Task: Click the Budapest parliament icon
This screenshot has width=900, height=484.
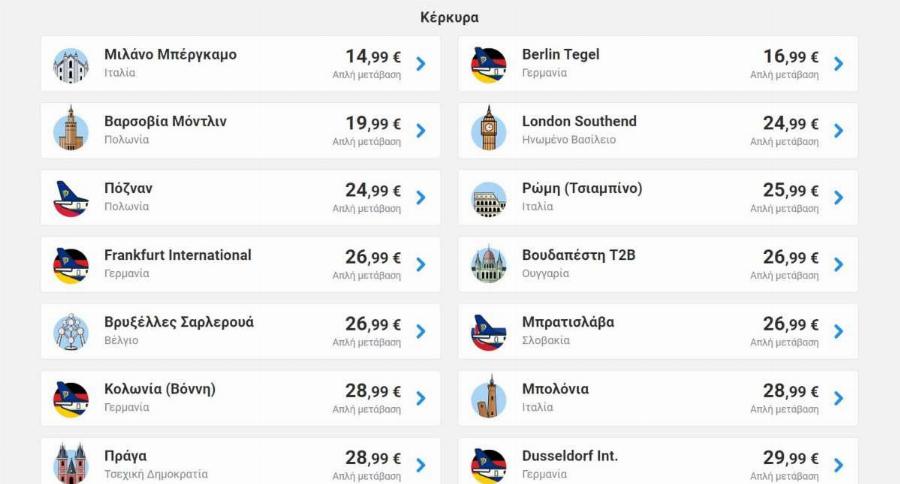Action: pyautogui.click(x=489, y=265)
